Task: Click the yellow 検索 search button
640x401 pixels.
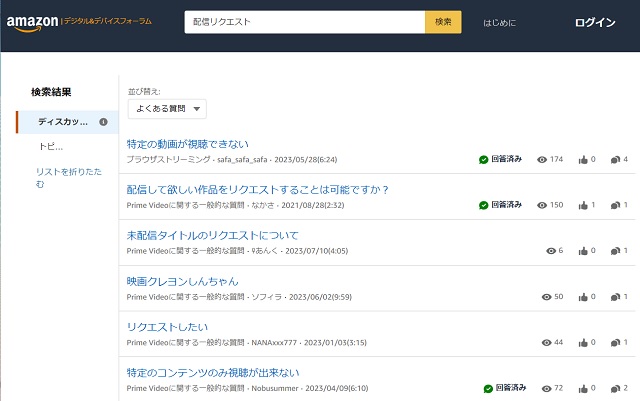Action: click(443, 22)
